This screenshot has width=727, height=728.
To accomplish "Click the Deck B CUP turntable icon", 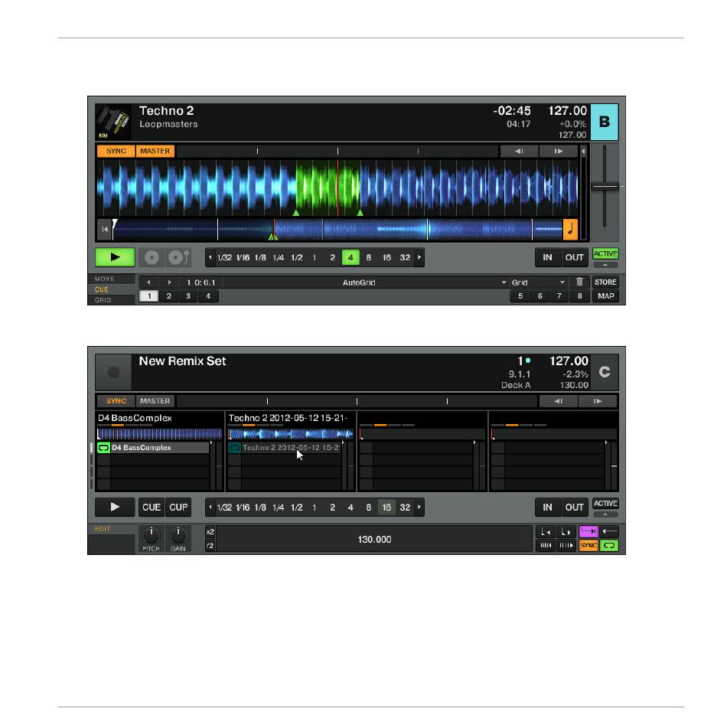I will click(178, 257).
